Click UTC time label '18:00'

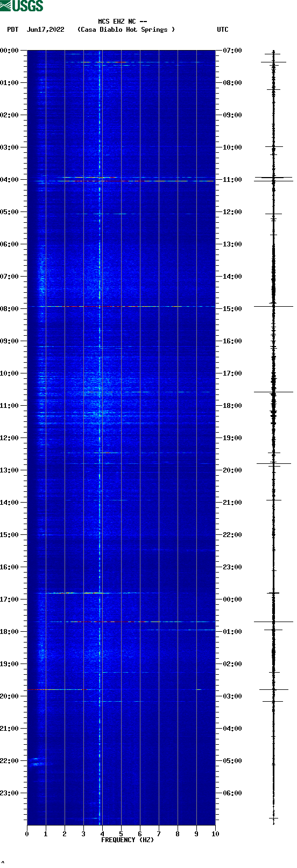[232, 406]
